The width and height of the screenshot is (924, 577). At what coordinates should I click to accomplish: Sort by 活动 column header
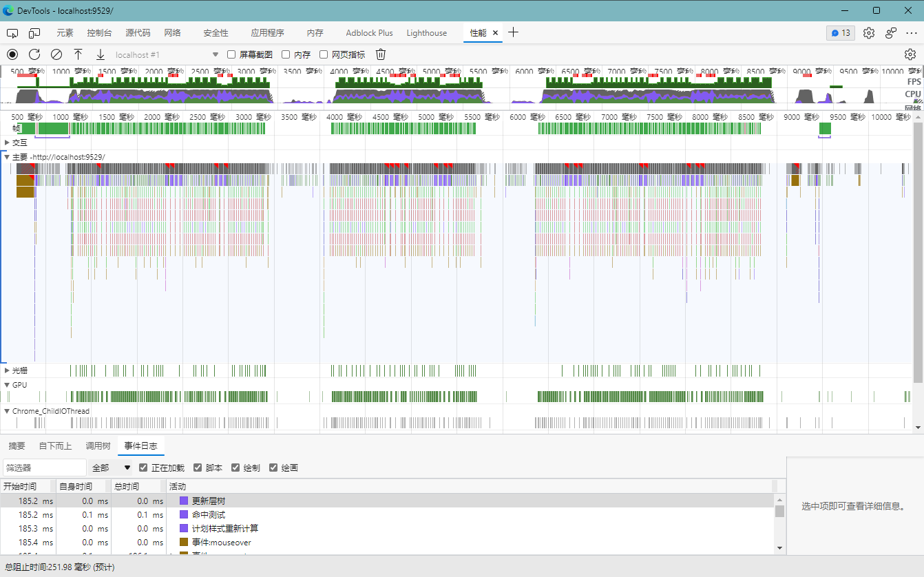[x=469, y=487]
